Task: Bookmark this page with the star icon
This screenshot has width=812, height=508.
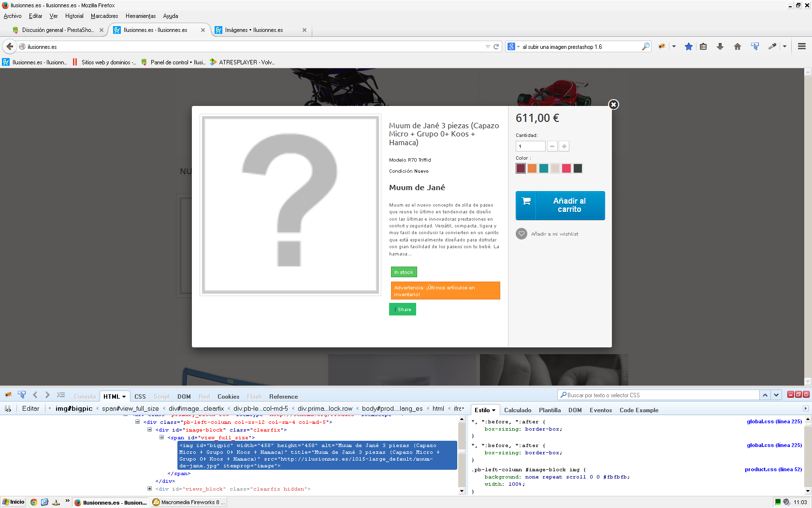Action: point(689,46)
